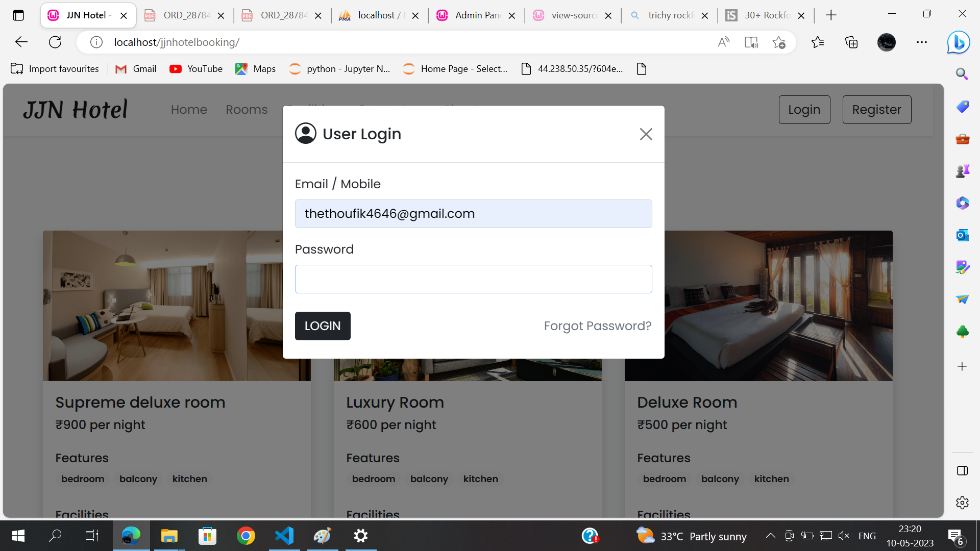Viewport: 980px width, 551px height.
Task: Show hidden icons in the system tray
Action: (771, 536)
